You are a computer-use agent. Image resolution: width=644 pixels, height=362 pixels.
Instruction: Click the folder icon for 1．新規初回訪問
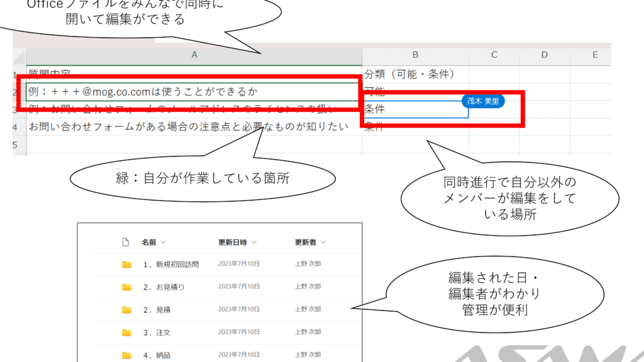point(126,264)
